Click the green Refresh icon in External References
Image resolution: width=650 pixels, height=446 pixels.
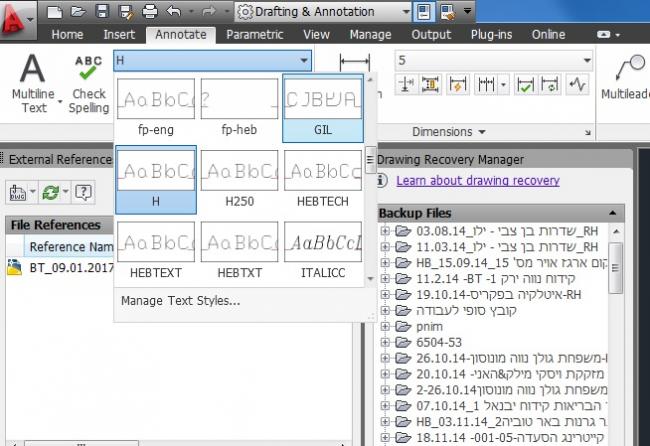51,193
